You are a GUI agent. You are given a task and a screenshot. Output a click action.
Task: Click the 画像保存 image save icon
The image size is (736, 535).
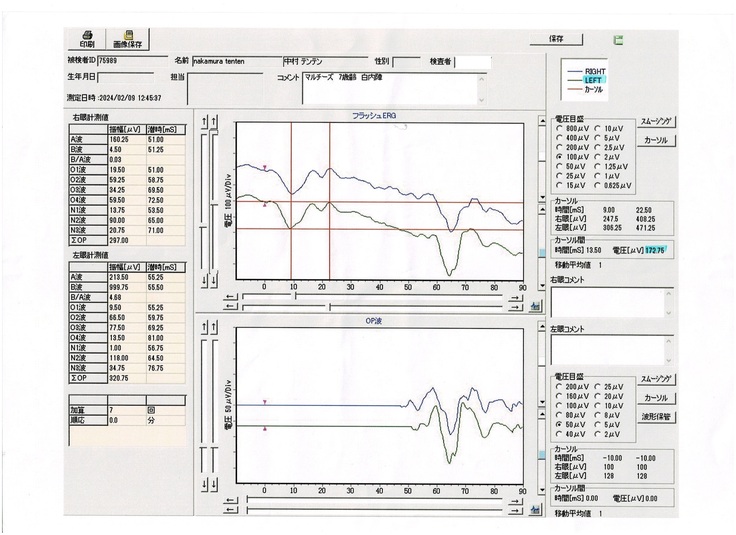click(127, 39)
